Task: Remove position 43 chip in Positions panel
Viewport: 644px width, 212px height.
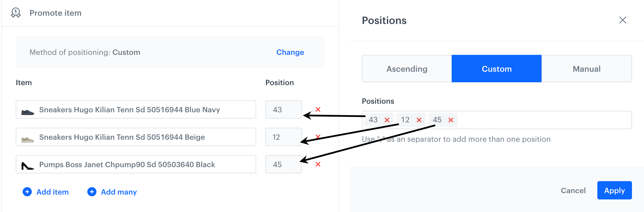Action: 387,120
